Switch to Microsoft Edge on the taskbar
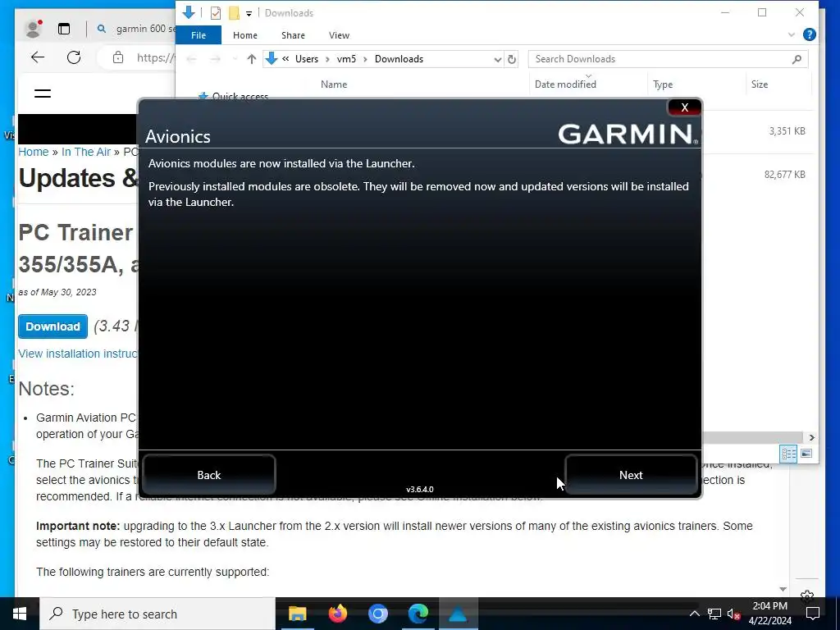 click(418, 614)
